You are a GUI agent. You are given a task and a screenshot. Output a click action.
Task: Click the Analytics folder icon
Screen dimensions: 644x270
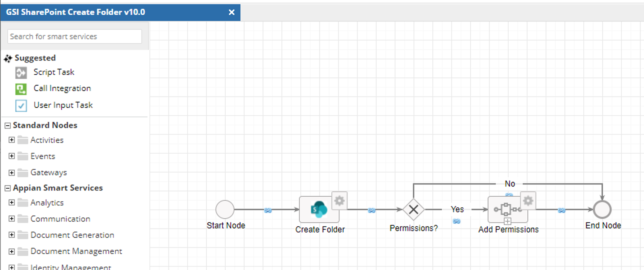[23, 203]
